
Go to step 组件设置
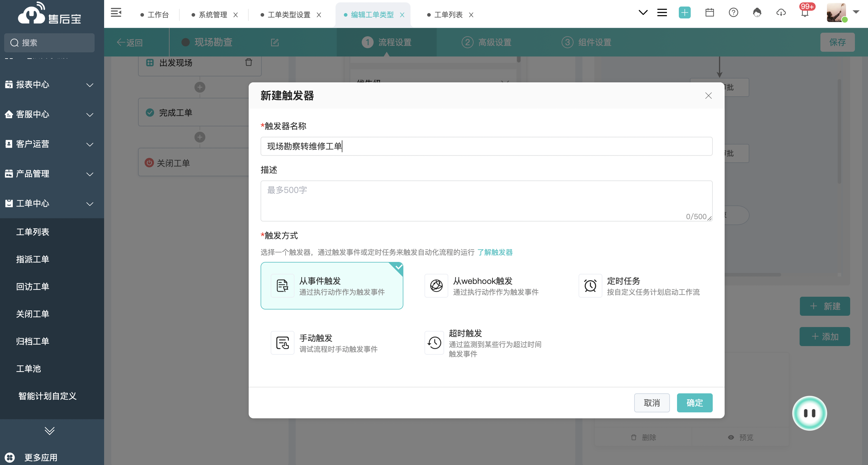pyautogui.click(x=586, y=43)
